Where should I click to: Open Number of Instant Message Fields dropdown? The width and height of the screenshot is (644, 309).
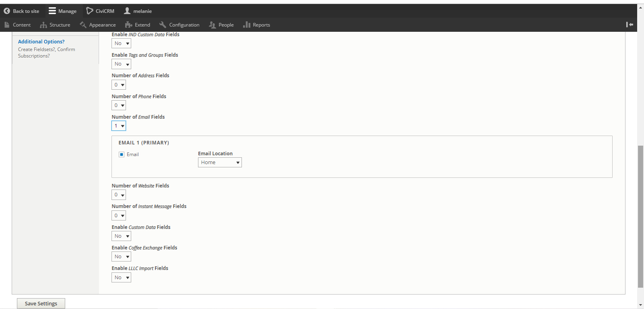[119, 216]
